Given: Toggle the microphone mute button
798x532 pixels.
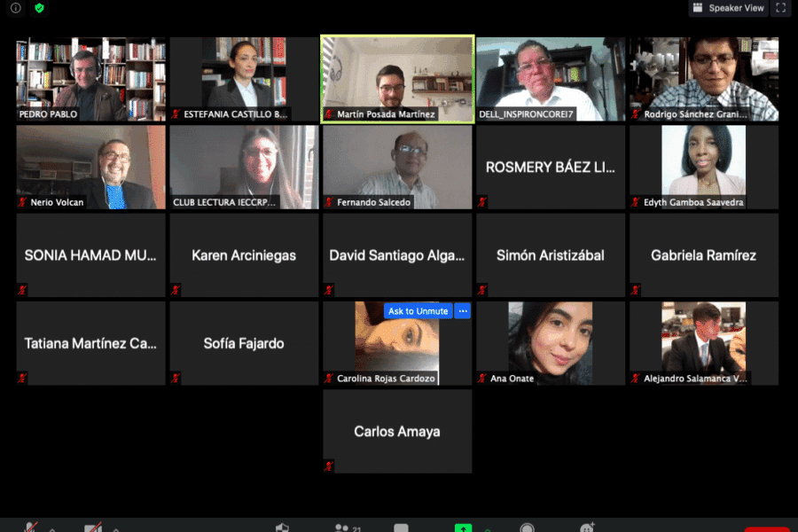Looking at the screenshot, I should [x=30, y=528].
